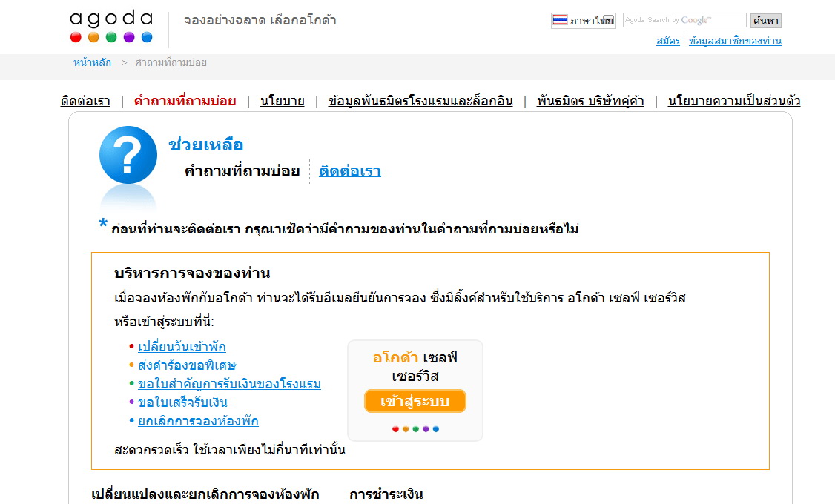835x504 pixels.
Task: Go to หน้าหลัก breadcrumb link
Action: pos(92,62)
